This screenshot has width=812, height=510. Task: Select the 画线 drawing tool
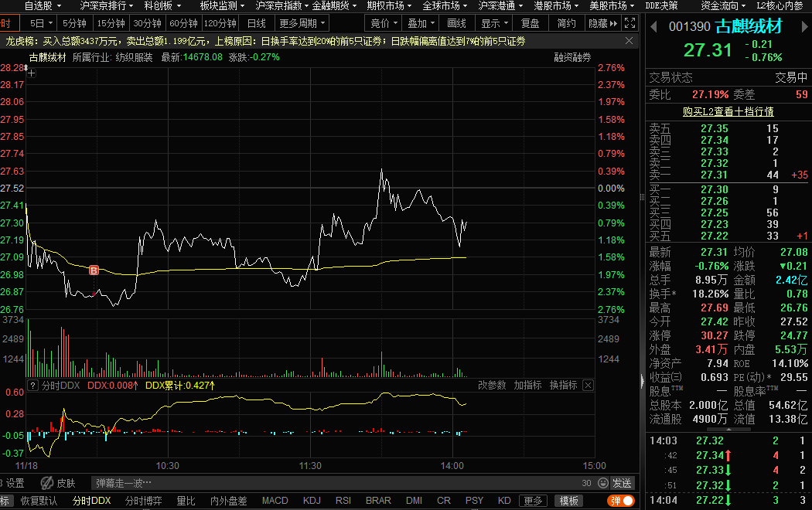coord(457,24)
